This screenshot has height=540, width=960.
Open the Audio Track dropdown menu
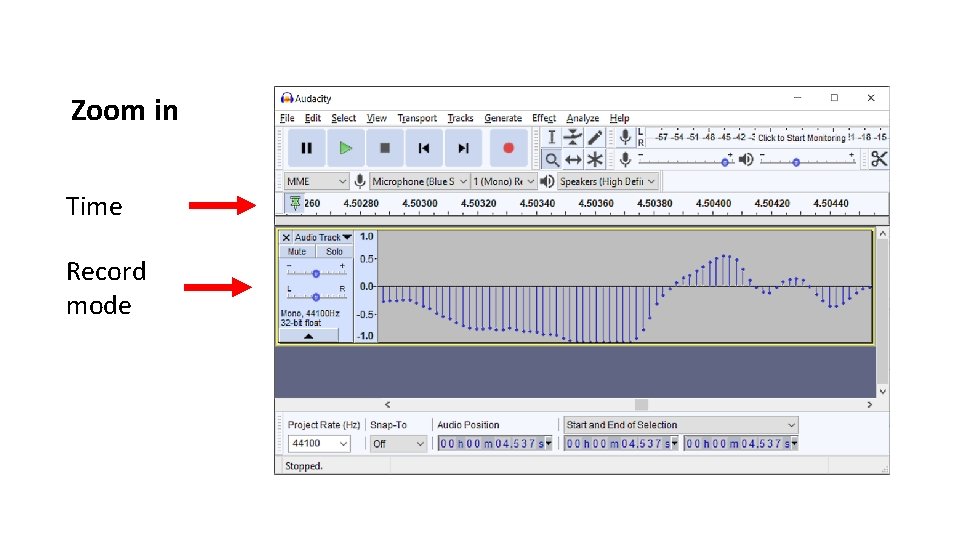click(x=323, y=238)
